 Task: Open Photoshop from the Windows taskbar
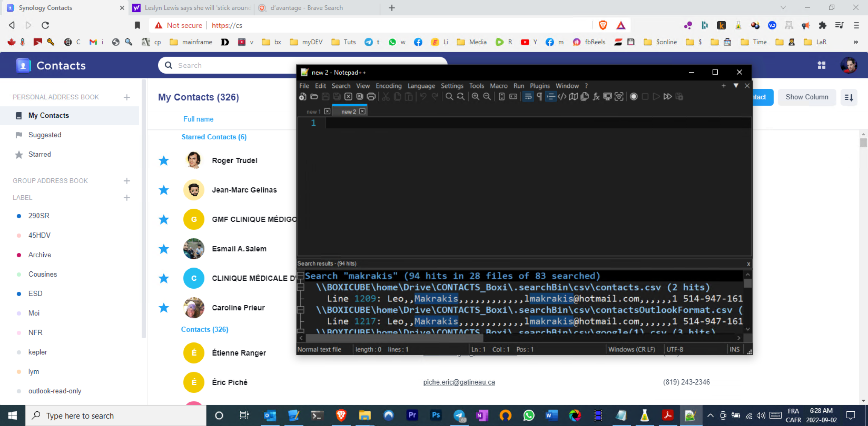pos(436,415)
